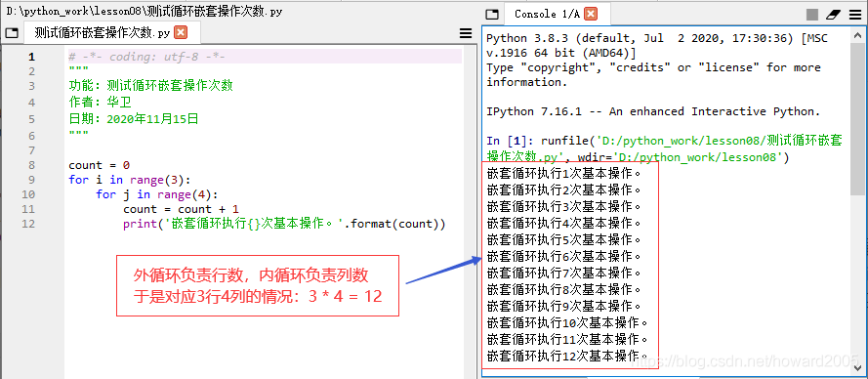Click console output '嵌套循环执行12次基本操作。'
Image resolution: width=868 pixels, height=379 pixels.
pyautogui.click(x=567, y=357)
